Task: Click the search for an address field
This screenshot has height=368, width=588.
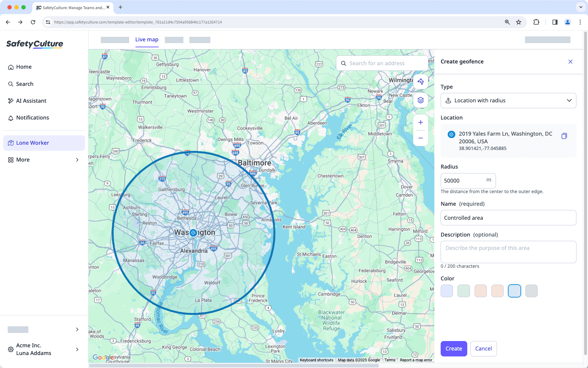Action: point(381,63)
